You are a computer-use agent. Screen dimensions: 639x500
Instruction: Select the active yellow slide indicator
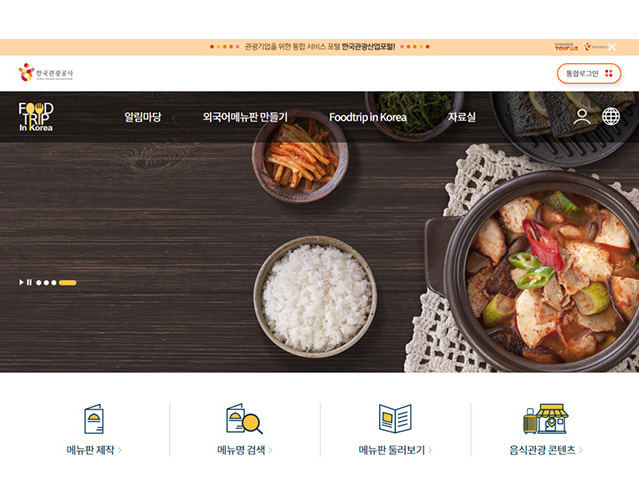(68, 283)
